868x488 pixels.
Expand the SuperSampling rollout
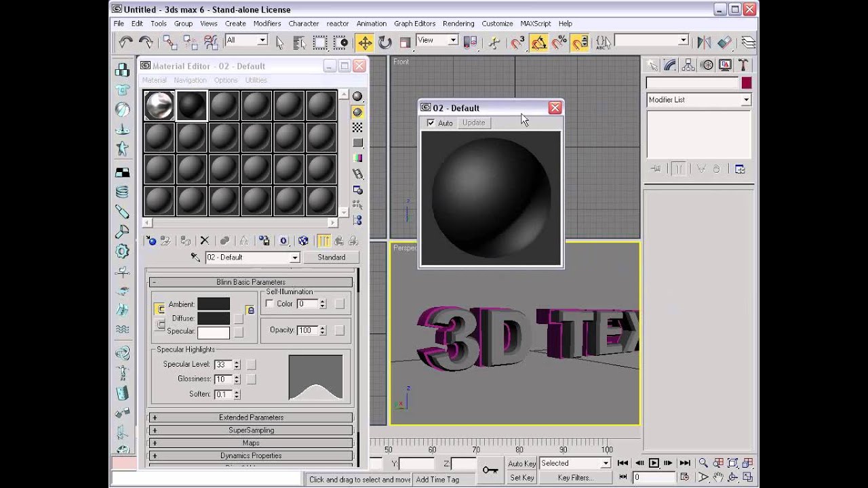251,430
